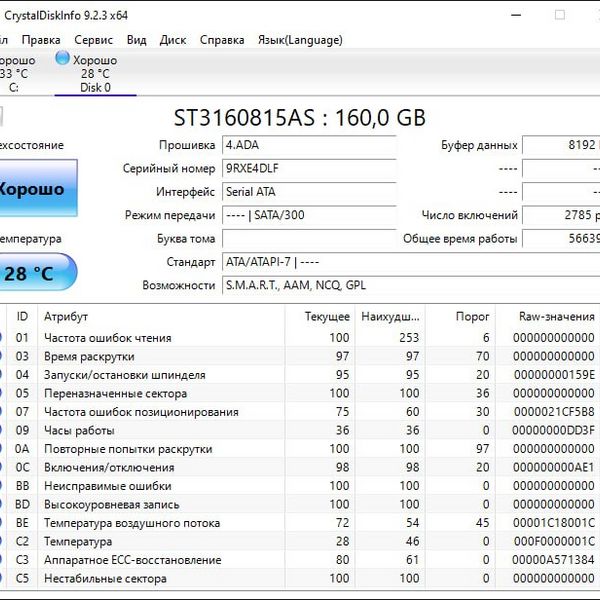Click the blue status orb for Disk 0
This screenshot has height=600, width=600.
[62, 58]
